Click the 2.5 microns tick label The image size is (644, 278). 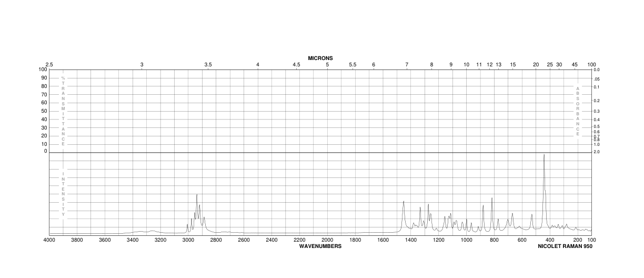pyautogui.click(x=49, y=65)
